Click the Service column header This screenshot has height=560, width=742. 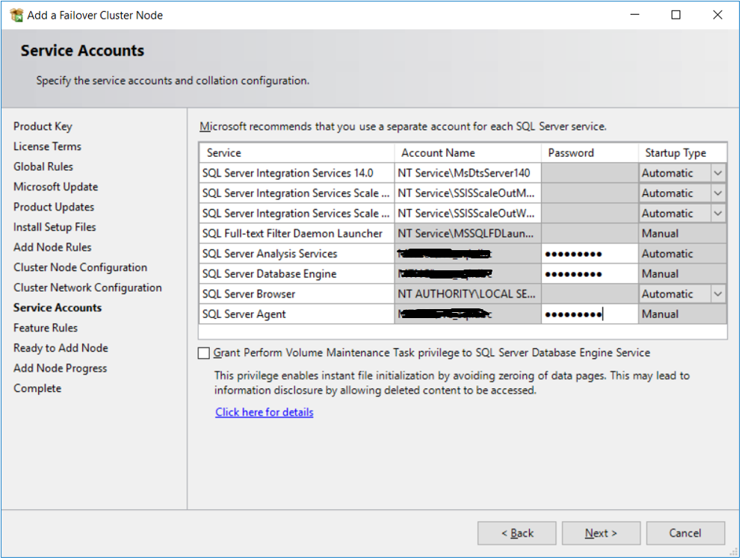coord(297,153)
